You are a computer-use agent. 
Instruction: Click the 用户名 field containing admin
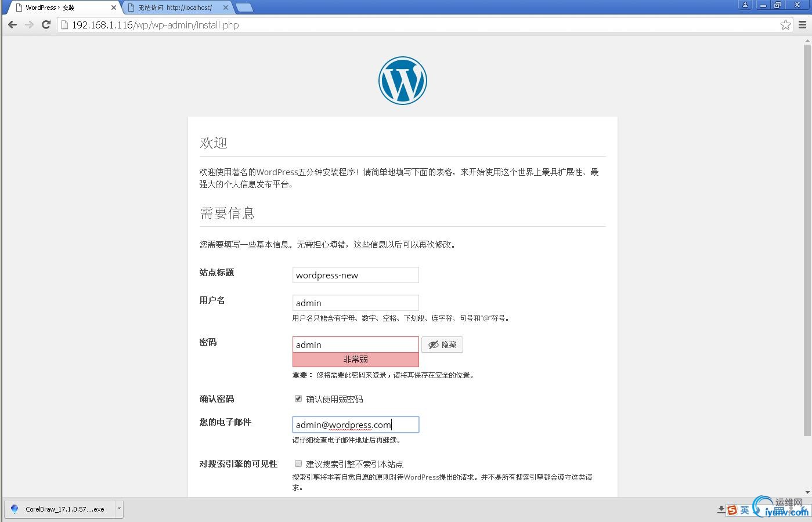pos(355,303)
